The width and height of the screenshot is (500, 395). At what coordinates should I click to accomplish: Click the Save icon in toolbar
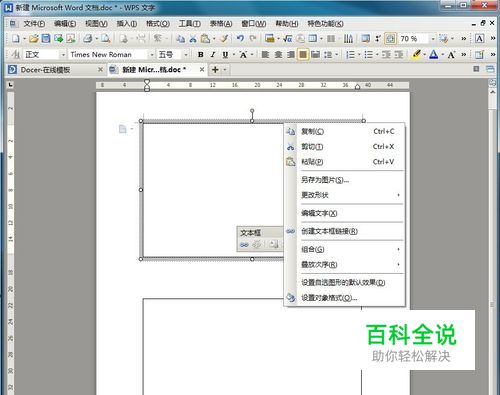coord(46,39)
